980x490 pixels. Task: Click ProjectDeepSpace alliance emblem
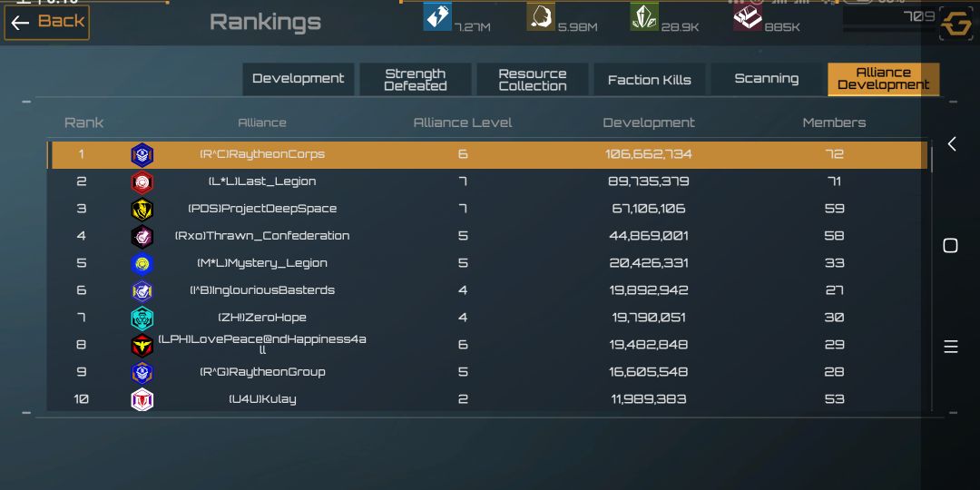[142, 209]
